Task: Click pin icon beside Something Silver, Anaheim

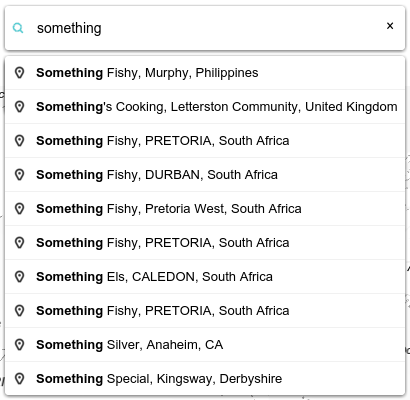Action: click(20, 345)
